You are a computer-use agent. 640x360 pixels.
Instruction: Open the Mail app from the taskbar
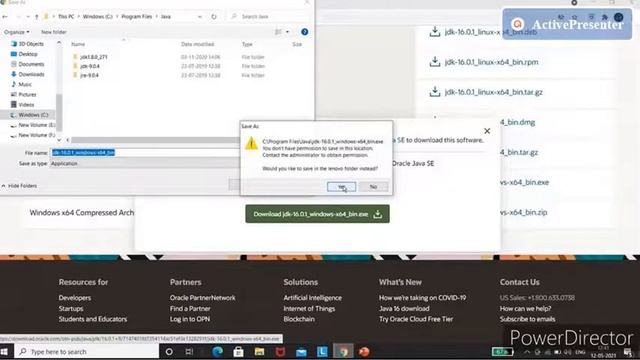pos(301,352)
